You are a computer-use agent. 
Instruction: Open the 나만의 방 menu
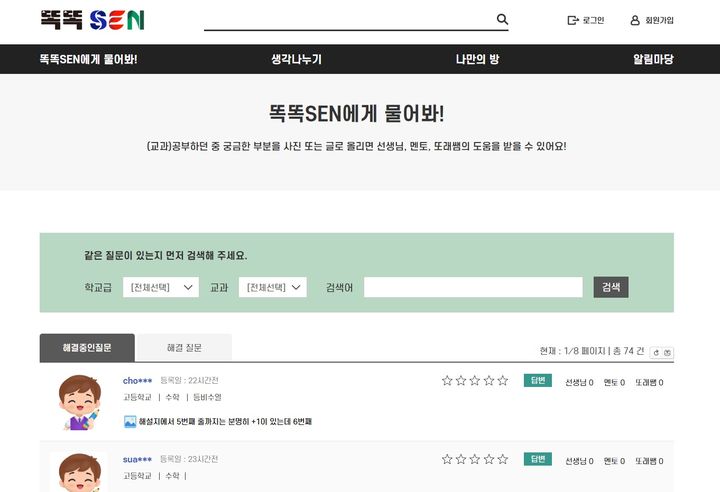(x=477, y=59)
